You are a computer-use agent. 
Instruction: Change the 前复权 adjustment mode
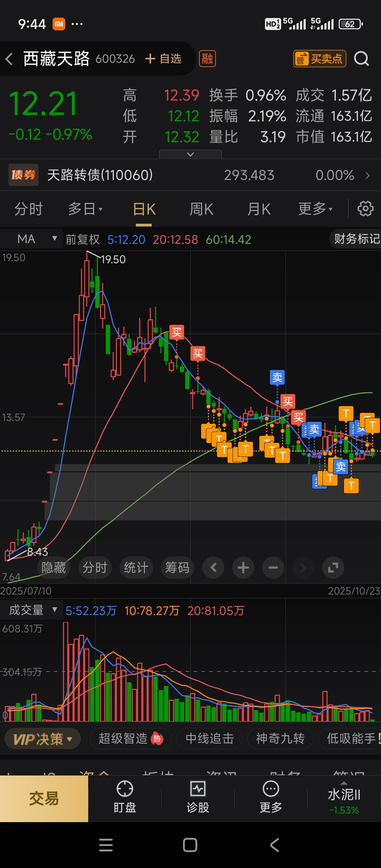pos(83,240)
